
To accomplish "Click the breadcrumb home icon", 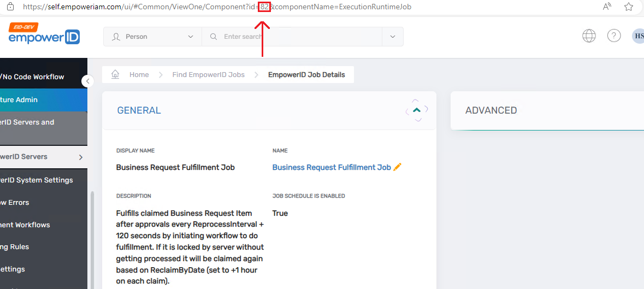I will [115, 75].
